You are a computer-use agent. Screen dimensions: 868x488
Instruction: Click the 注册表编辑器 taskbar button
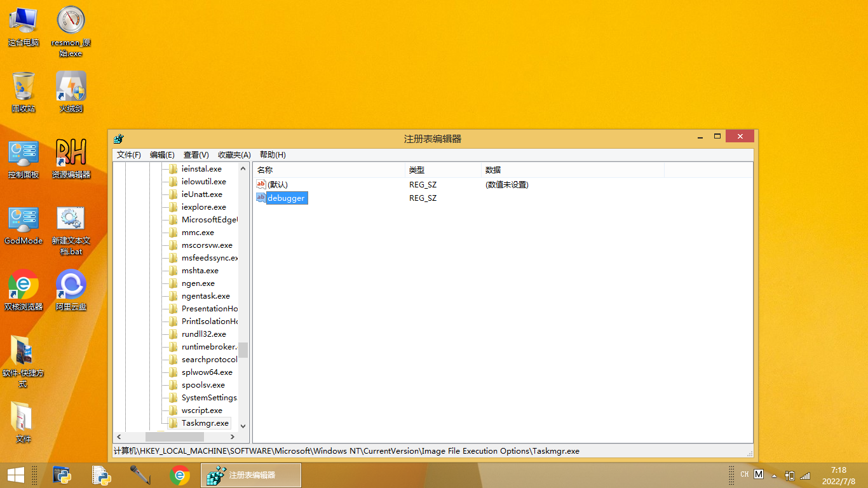251,475
